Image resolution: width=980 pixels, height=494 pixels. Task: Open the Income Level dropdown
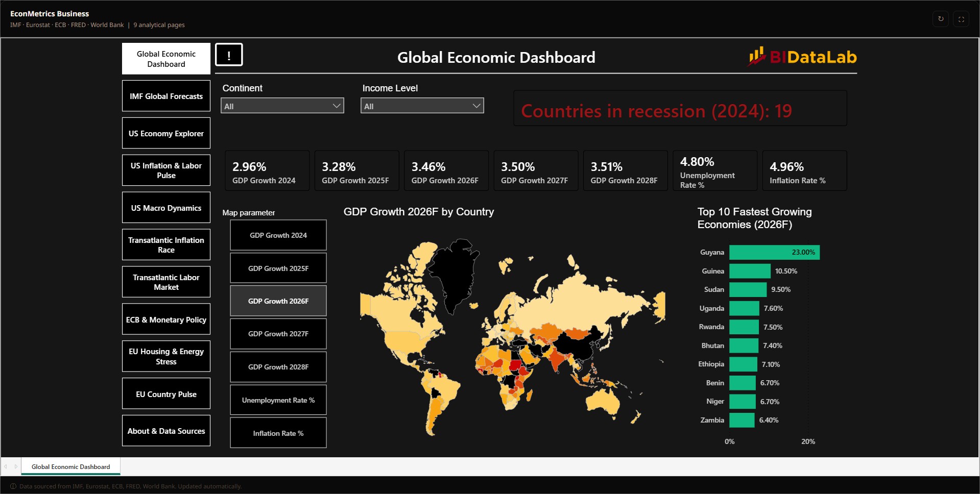(x=422, y=106)
